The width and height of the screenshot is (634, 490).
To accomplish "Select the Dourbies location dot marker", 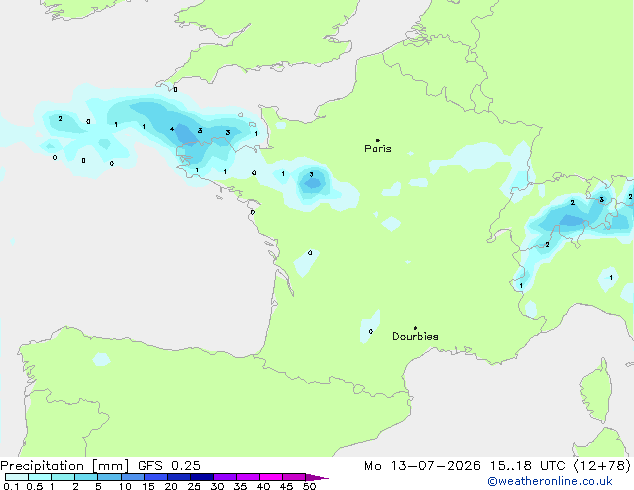I will [415, 328].
